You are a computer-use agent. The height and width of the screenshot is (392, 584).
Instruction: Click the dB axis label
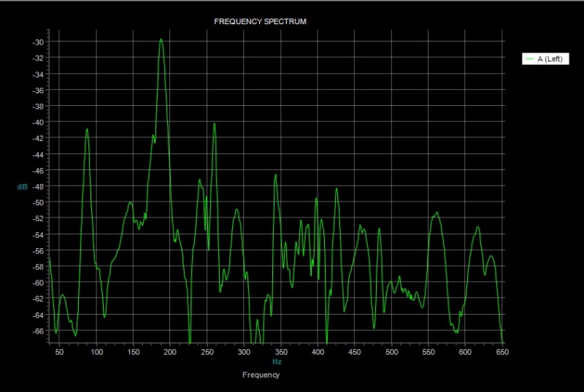click(x=23, y=187)
